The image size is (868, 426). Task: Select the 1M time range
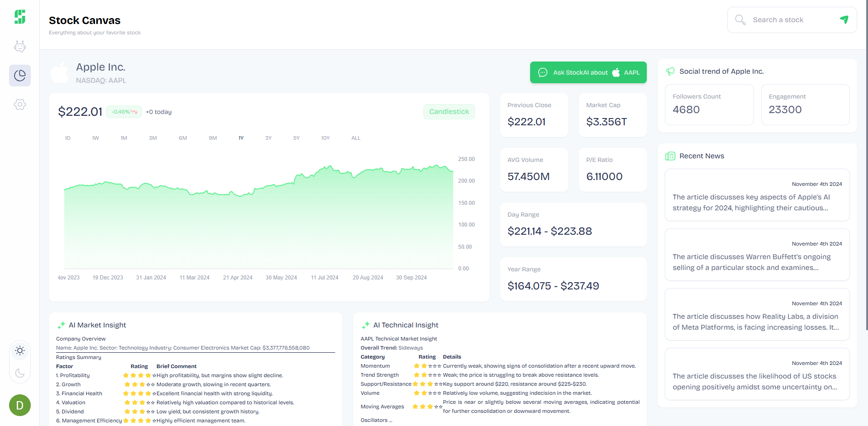[x=124, y=138]
